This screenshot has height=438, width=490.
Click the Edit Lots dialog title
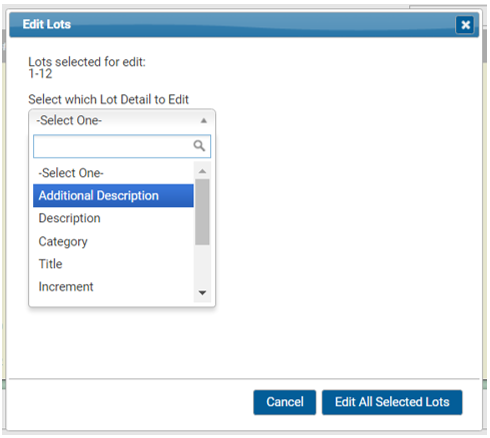[47, 24]
